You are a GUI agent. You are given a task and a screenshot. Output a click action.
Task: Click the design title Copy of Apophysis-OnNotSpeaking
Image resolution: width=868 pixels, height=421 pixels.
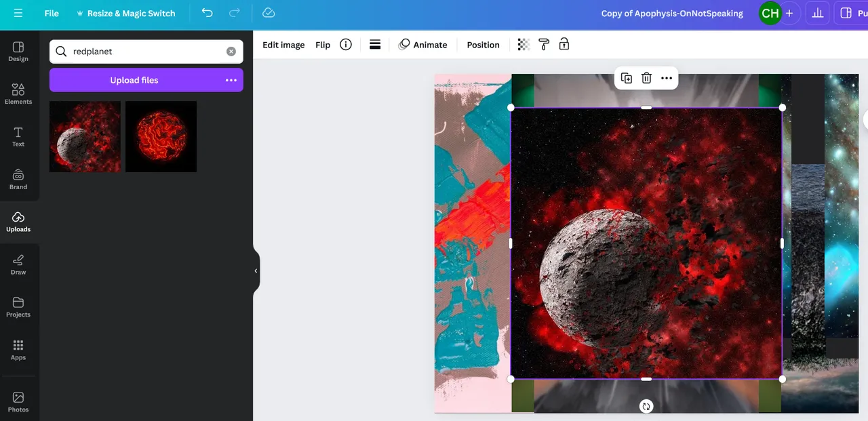point(672,14)
